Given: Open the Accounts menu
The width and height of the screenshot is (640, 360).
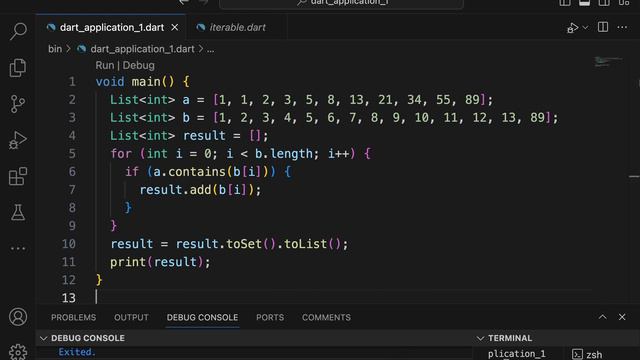Looking at the screenshot, I should pyautogui.click(x=18, y=317).
